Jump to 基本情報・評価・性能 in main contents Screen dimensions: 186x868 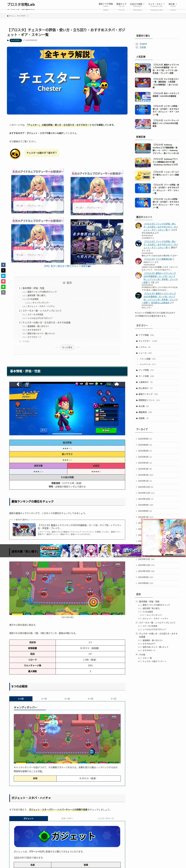[x=32, y=288]
